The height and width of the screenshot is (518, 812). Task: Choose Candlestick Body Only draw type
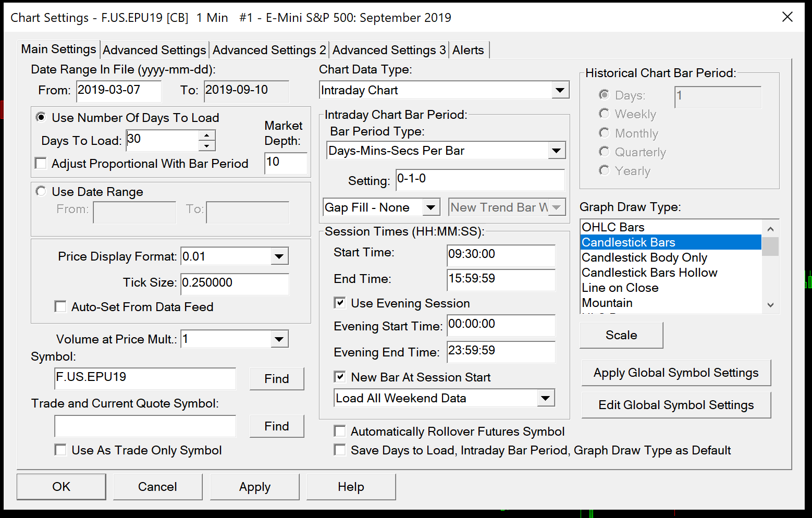pos(671,257)
